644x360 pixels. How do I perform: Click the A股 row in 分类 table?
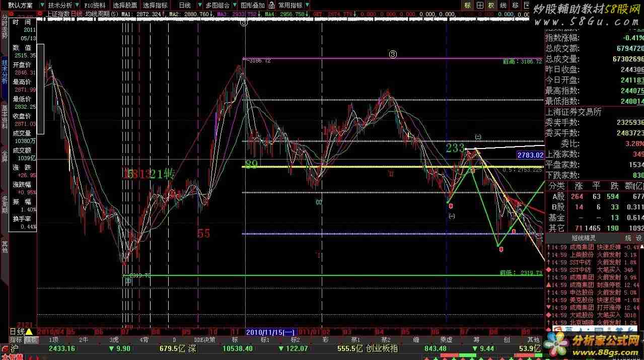pyautogui.click(x=595, y=196)
